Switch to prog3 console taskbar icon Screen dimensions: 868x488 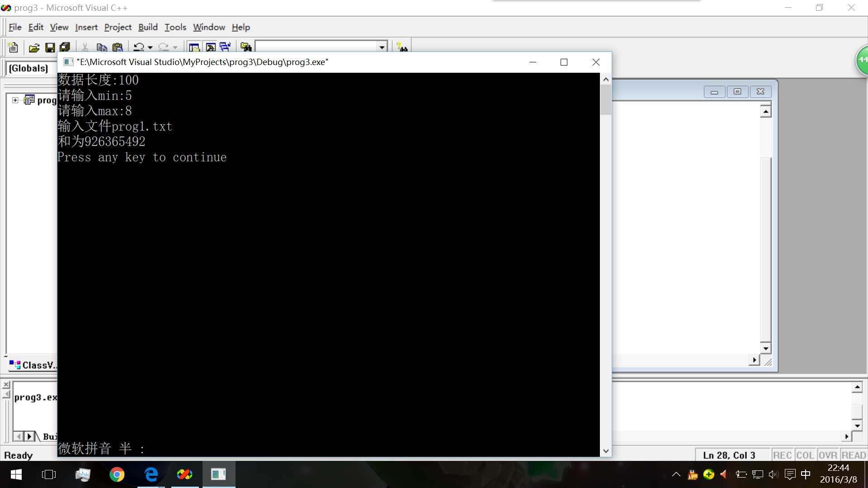click(x=219, y=474)
